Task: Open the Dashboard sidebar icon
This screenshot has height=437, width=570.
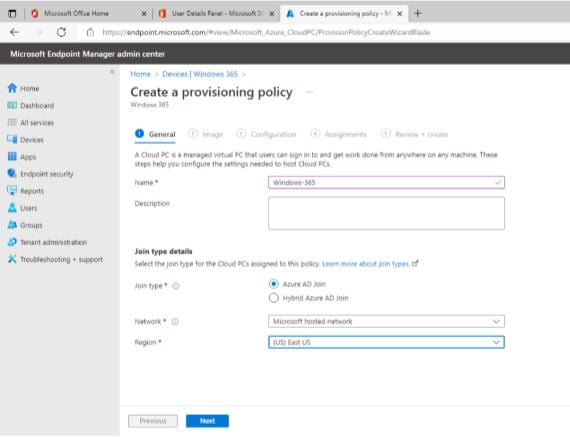Action: point(12,105)
